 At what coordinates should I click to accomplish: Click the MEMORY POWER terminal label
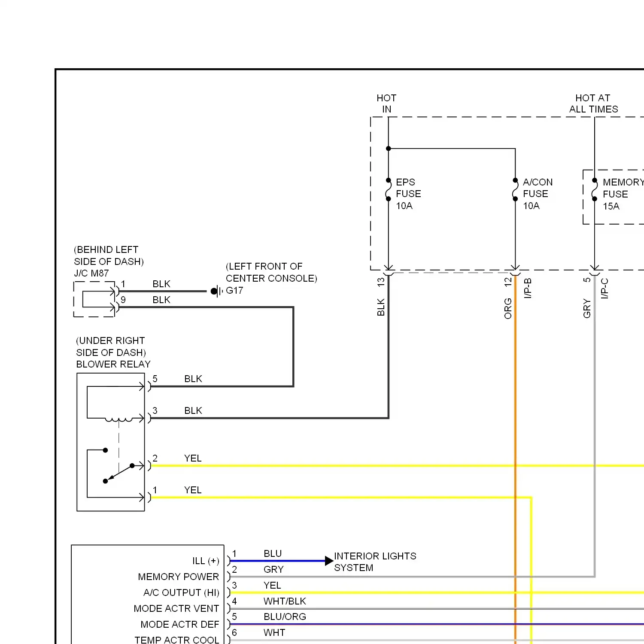[x=179, y=577]
